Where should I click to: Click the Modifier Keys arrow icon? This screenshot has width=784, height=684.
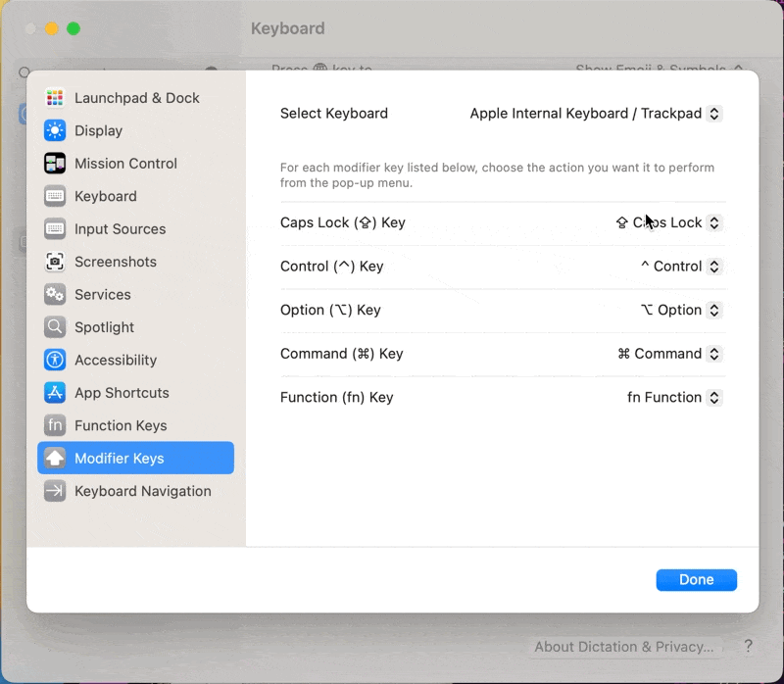pos(55,458)
